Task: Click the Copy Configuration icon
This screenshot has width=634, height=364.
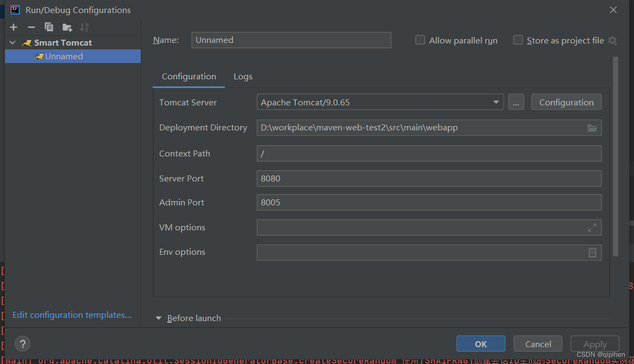Action: pyautogui.click(x=49, y=27)
